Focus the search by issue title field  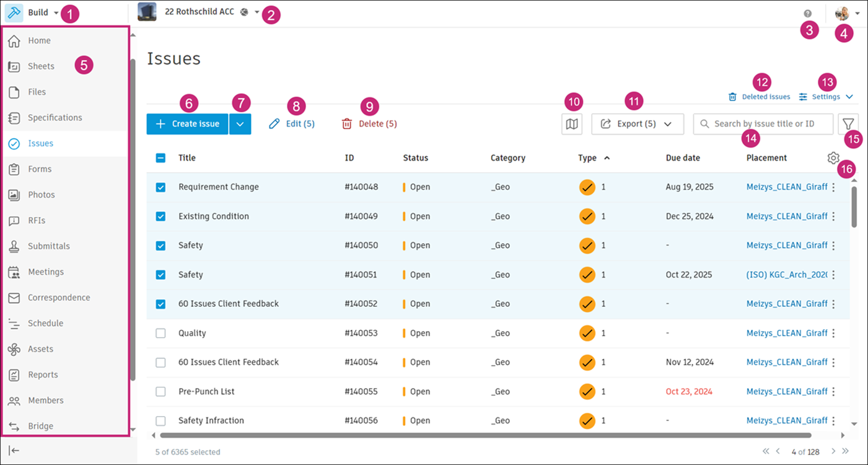pos(768,124)
